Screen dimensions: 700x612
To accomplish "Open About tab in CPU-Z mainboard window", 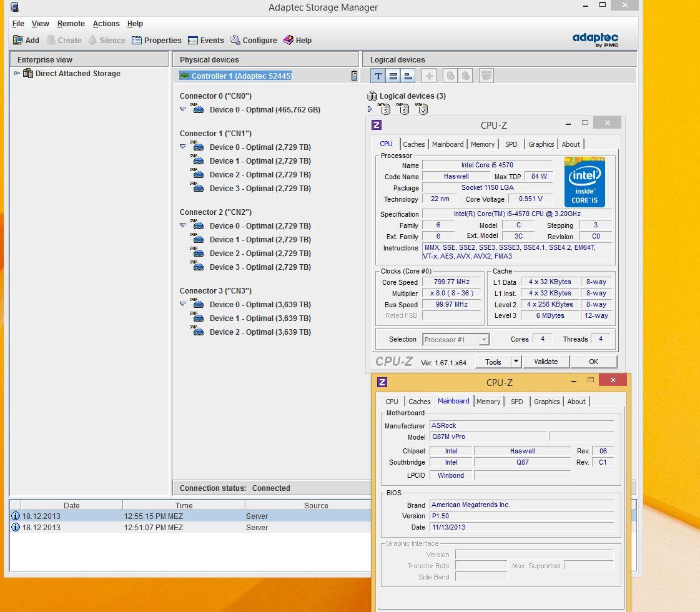I will (576, 402).
